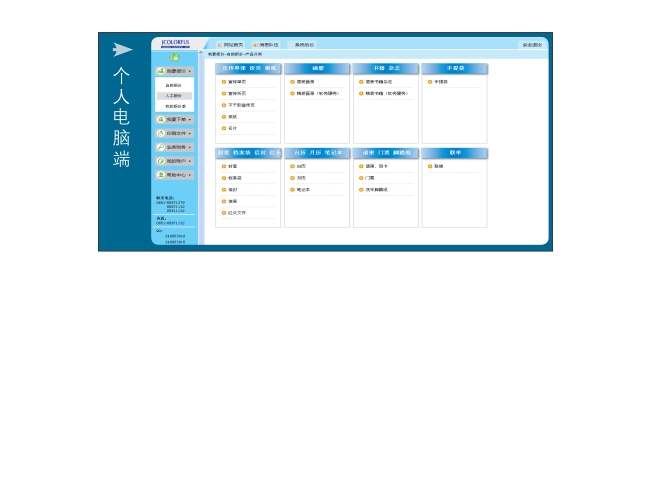
Task: Open the 洗车脚踏纸 product link
Action: (376, 189)
